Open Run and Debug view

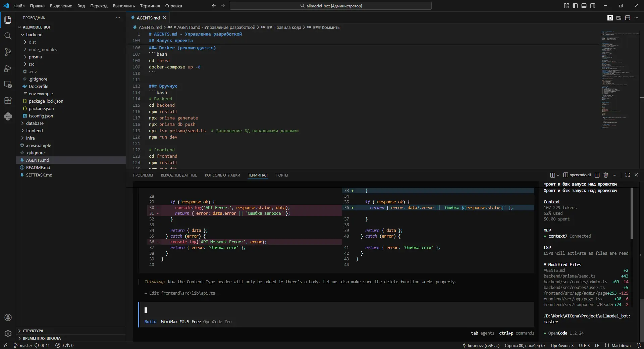[x=8, y=68]
